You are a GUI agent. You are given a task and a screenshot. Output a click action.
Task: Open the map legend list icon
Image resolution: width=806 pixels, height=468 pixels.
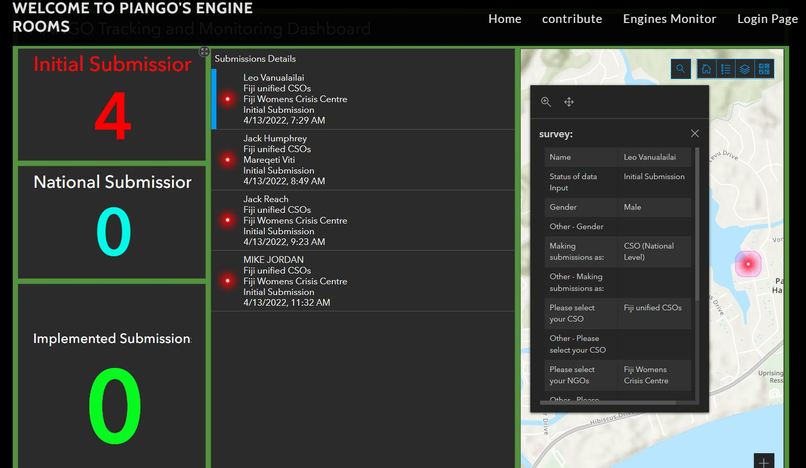726,69
